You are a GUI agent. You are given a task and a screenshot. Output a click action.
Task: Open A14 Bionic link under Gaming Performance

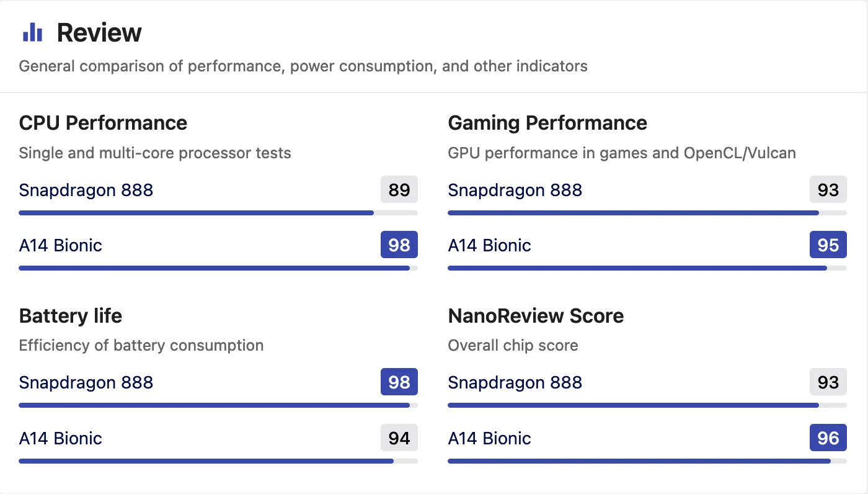point(490,245)
